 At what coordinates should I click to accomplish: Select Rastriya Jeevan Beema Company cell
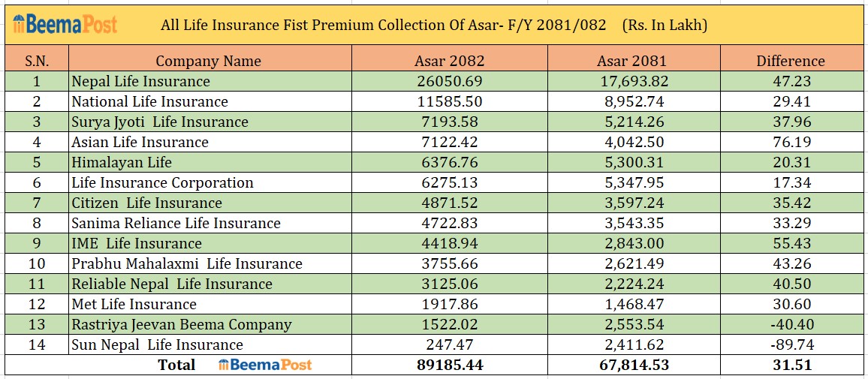coord(182,324)
